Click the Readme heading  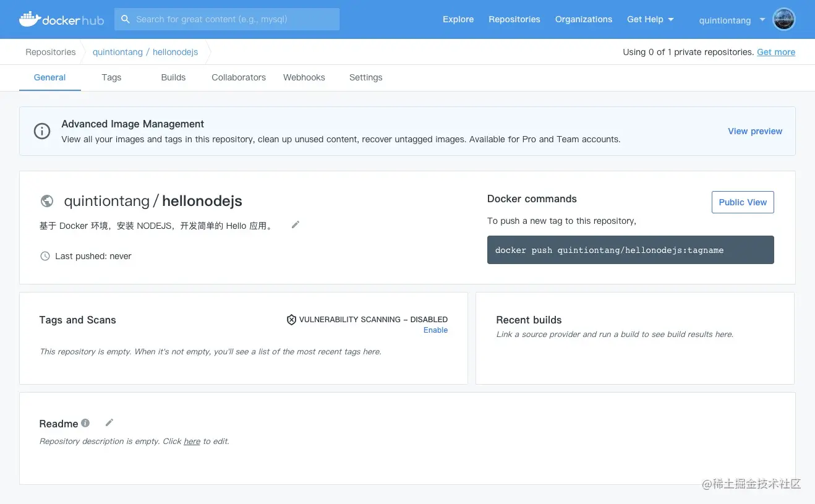tap(59, 424)
